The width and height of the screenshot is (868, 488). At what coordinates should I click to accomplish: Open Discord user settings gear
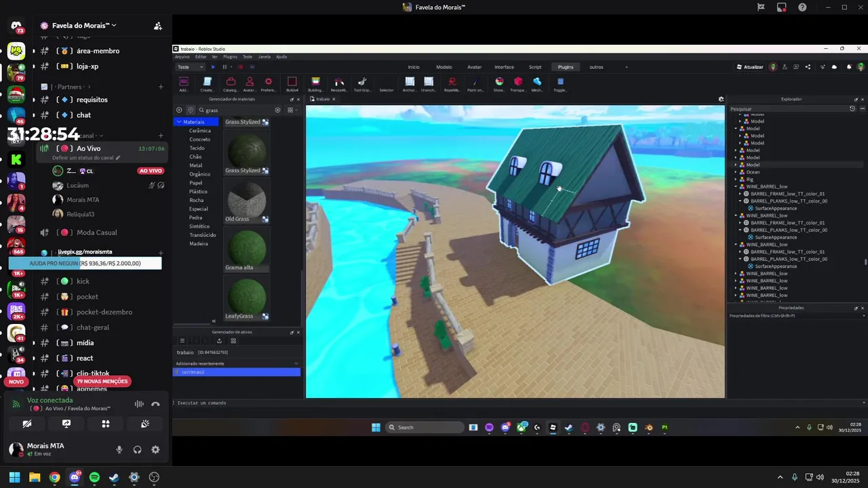pyautogui.click(x=155, y=449)
